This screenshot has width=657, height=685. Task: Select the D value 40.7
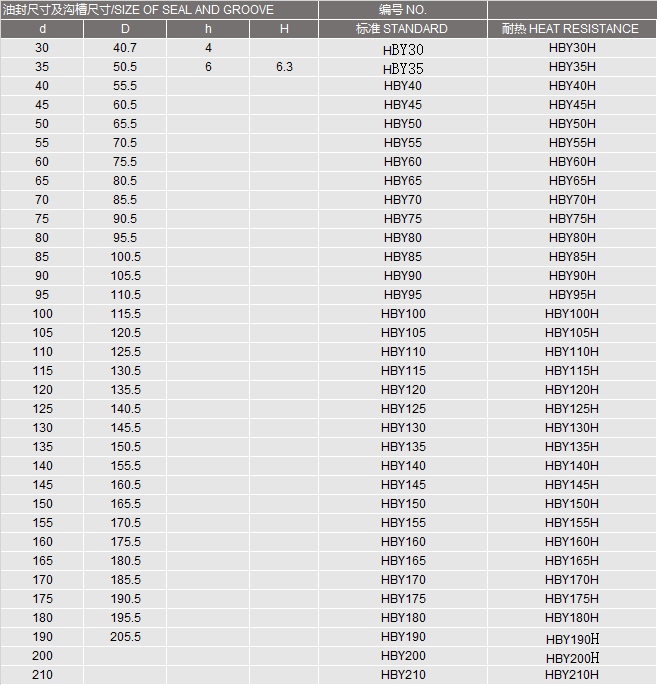click(125, 48)
